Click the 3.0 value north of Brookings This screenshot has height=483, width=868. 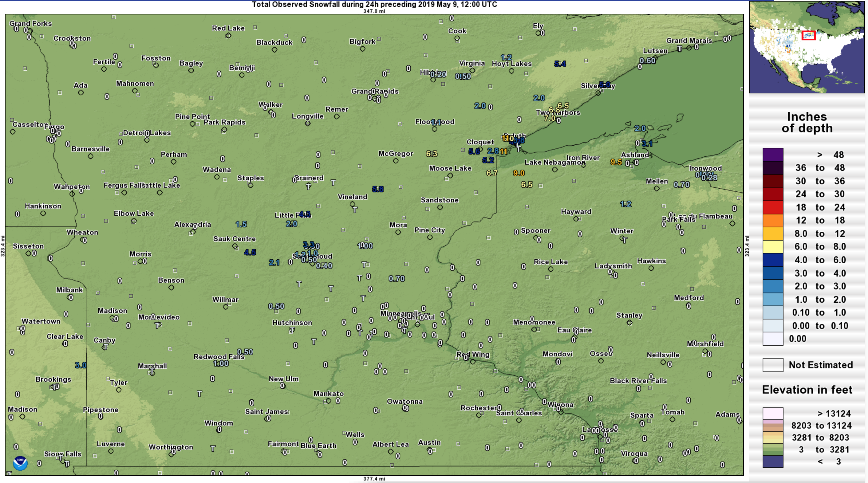81,365
